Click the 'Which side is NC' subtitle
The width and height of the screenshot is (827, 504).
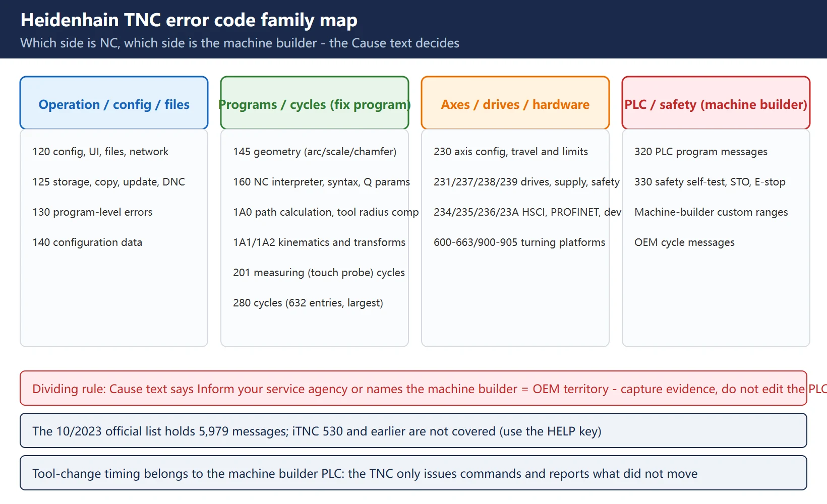(x=240, y=43)
